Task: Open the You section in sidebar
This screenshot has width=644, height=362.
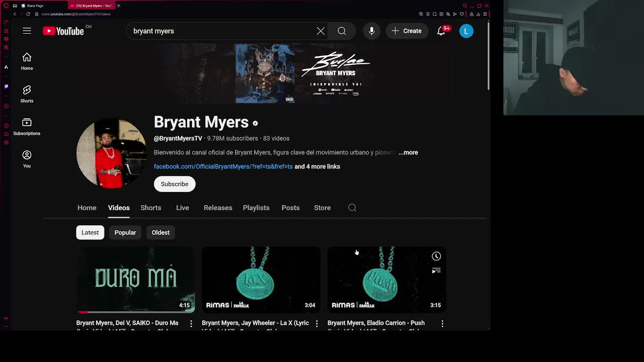Action: tap(27, 159)
